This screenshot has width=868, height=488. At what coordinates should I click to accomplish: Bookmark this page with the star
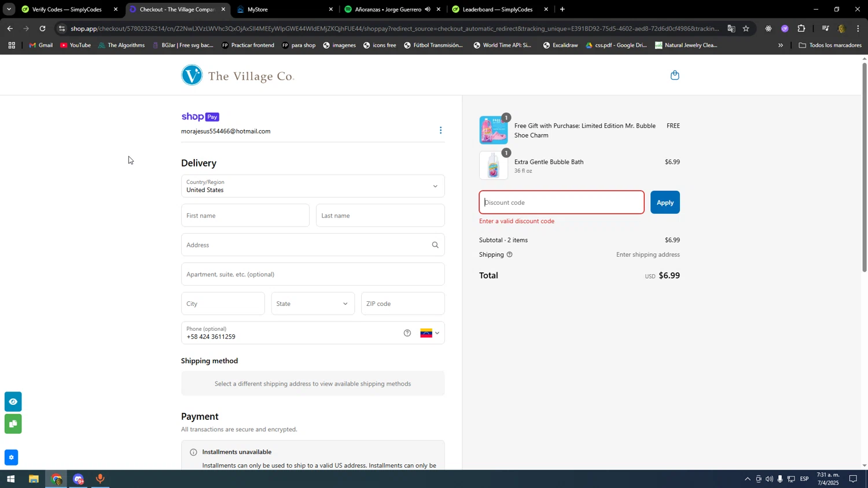tap(746, 28)
